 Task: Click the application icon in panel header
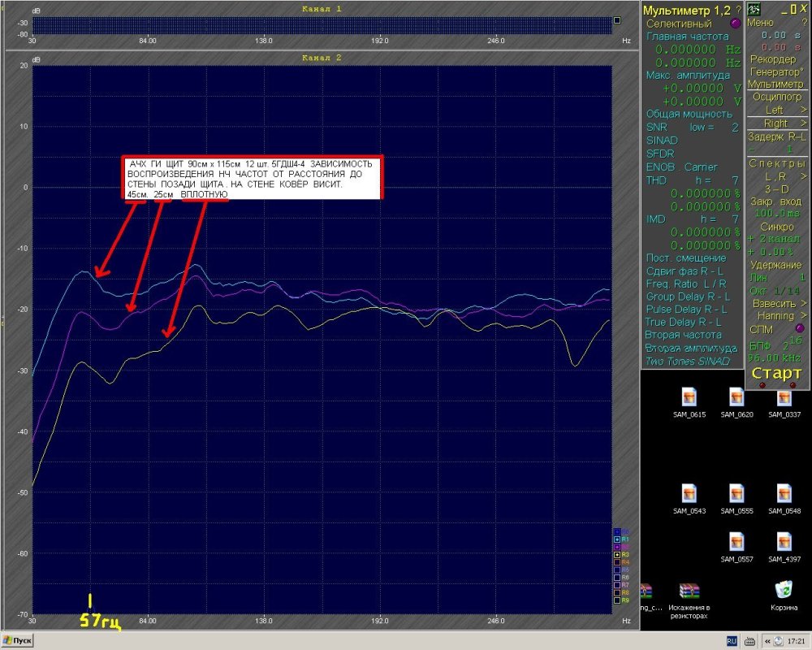tap(754, 9)
